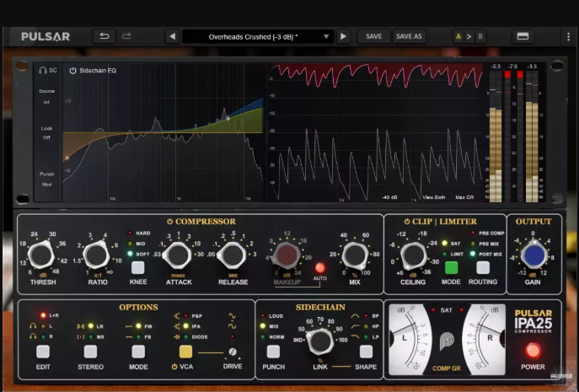
Task: Go to previous preset arrow
Action: (173, 36)
